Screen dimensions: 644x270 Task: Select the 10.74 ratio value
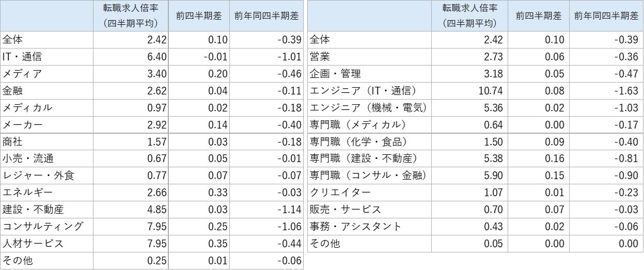tap(490, 91)
